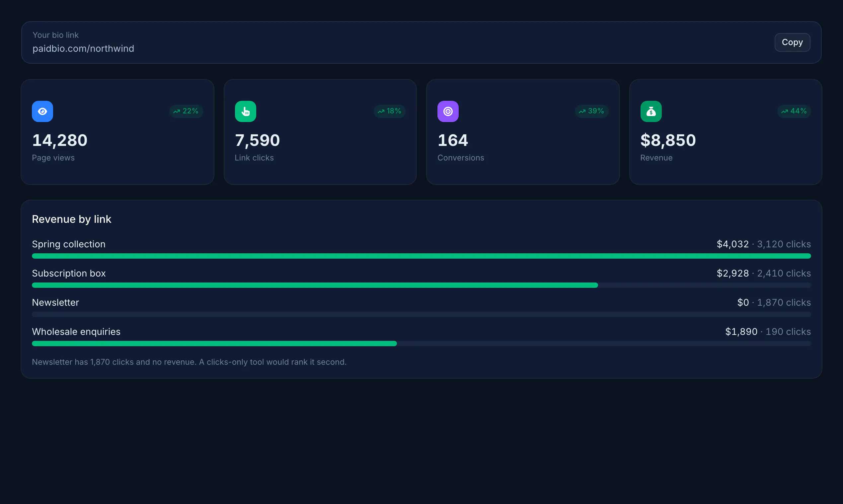Viewport: 843px width, 504px height.
Task: Click the Wholesale enquiries progress bar
Action: 421,344
